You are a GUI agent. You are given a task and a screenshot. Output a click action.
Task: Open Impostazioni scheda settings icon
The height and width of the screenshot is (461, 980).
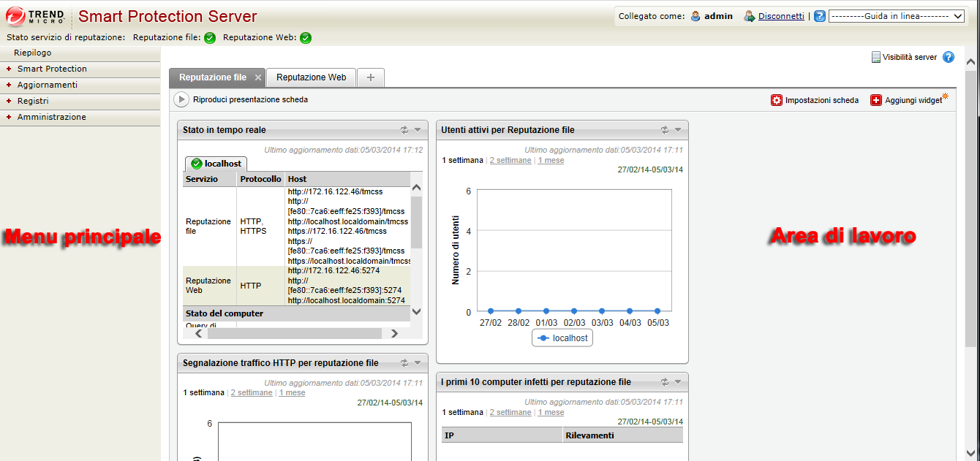pos(776,100)
